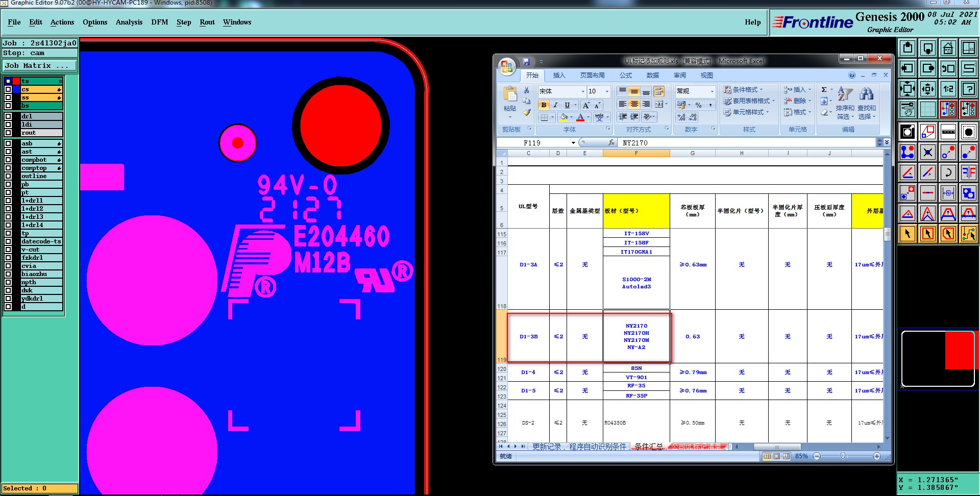Open the Excel font name dropdown
Viewport: 980px width, 496px height.
click(583, 91)
